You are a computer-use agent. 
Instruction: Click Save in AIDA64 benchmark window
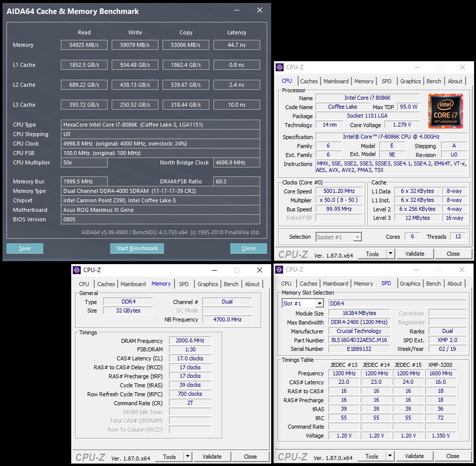click(25, 248)
